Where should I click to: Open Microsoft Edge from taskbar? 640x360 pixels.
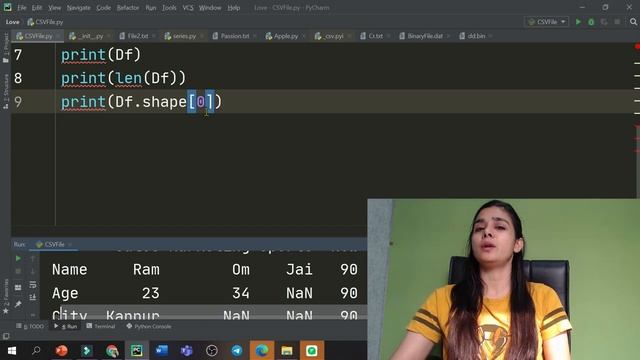click(262, 351)
